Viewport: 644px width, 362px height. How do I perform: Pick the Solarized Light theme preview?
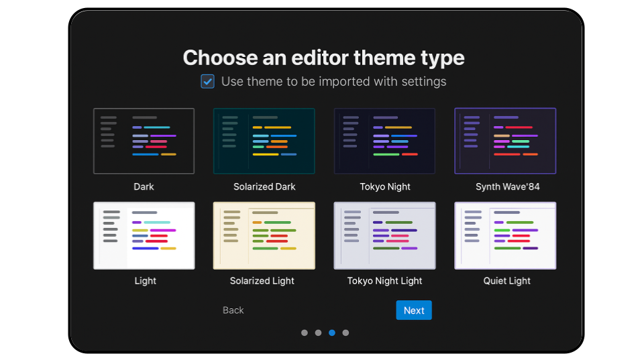pos(264,235)
